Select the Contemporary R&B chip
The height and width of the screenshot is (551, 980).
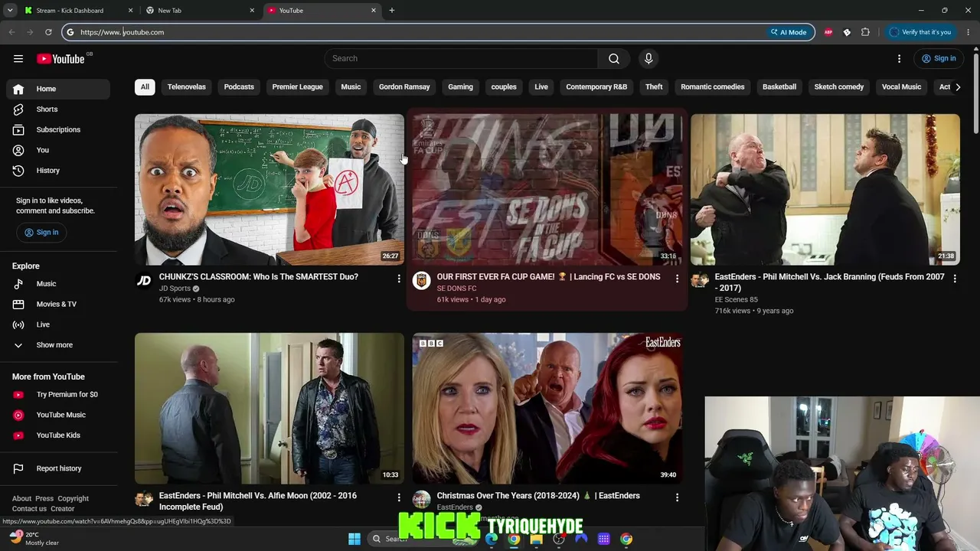pos(596,87)
